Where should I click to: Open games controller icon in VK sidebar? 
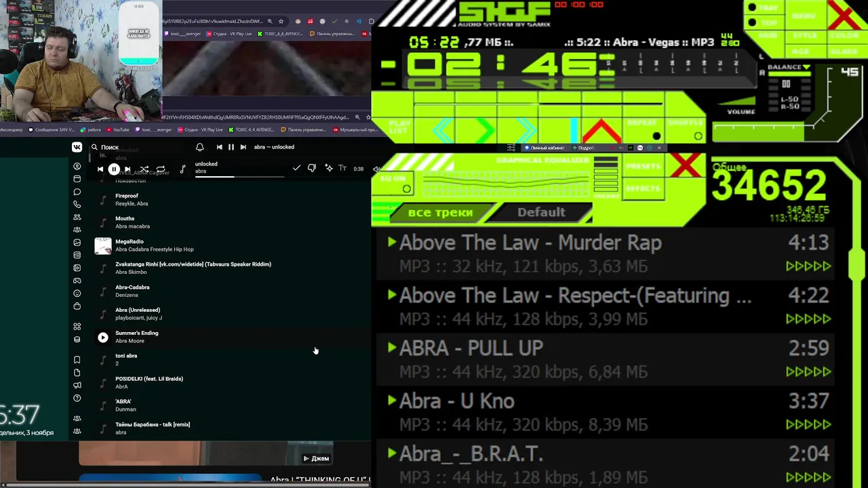(x=77, y=281)
